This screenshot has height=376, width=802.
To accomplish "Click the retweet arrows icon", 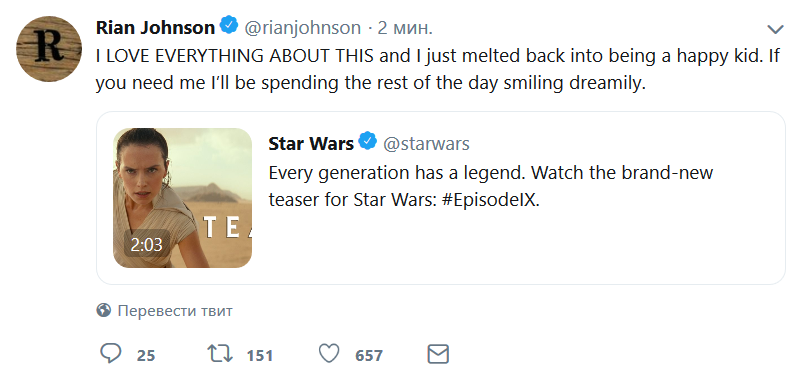I will (x=220, y=354).
